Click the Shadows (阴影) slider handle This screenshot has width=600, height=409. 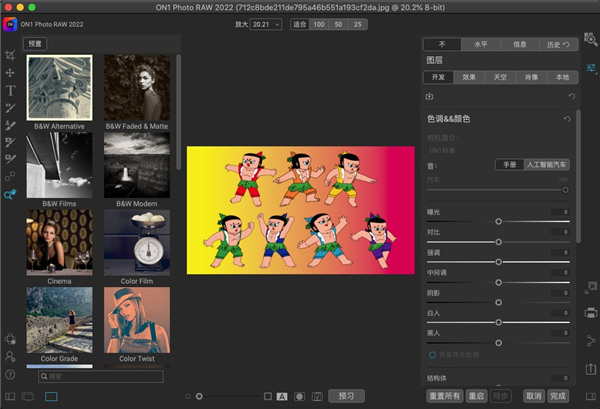[x=498, y=302]
